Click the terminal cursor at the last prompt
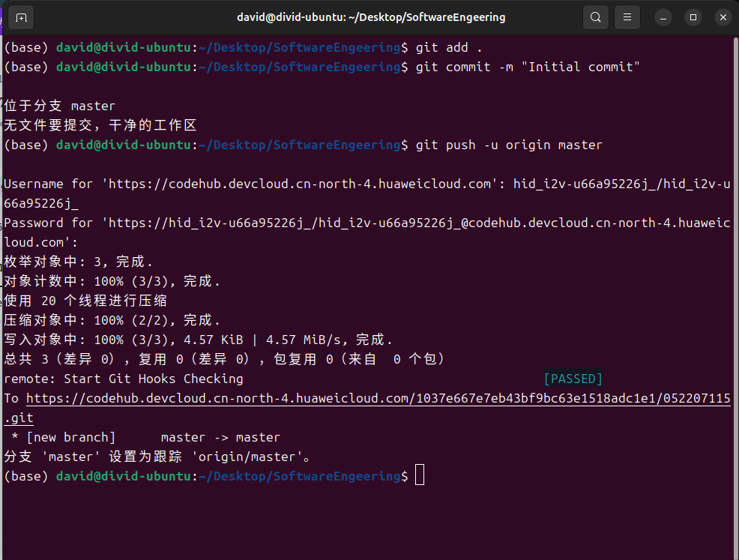The width and height of the screenshot is (739, 560). click(420, 476)
